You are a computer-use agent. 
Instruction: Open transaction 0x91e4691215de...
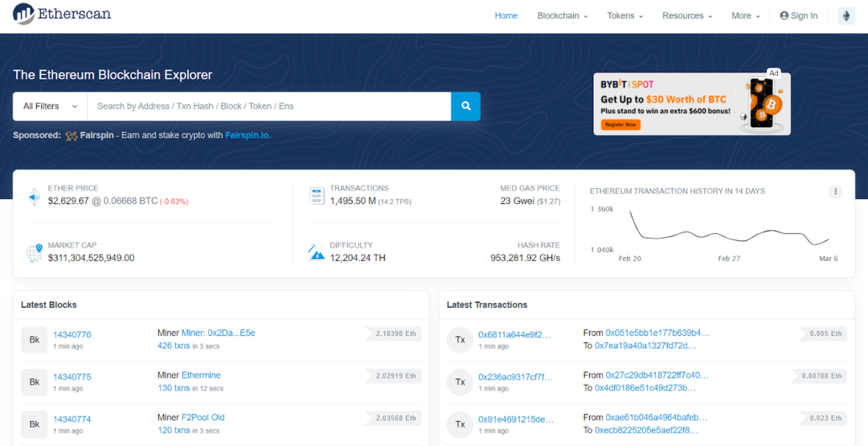[x=515, y=419]
